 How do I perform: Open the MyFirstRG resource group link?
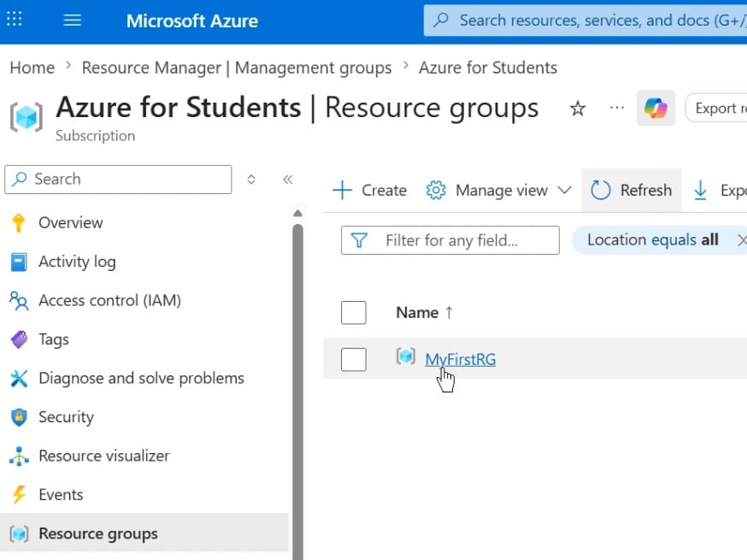tap(460, 359)
